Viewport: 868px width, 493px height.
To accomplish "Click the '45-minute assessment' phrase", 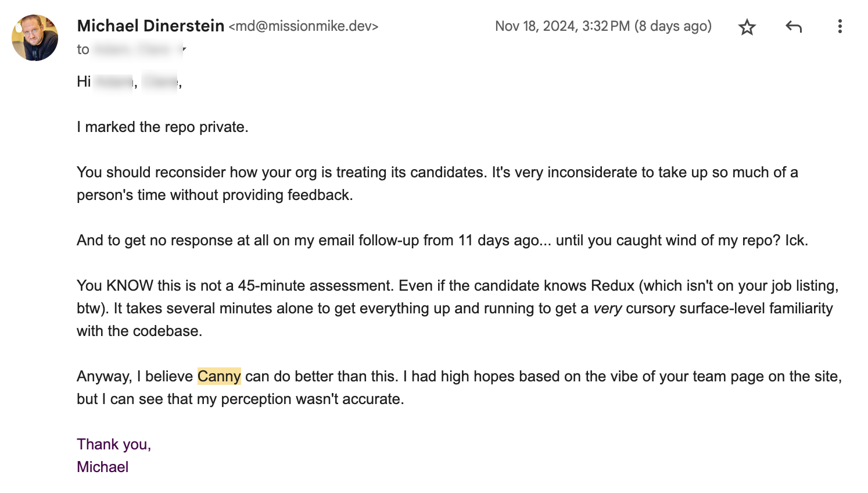I will 316,285.
